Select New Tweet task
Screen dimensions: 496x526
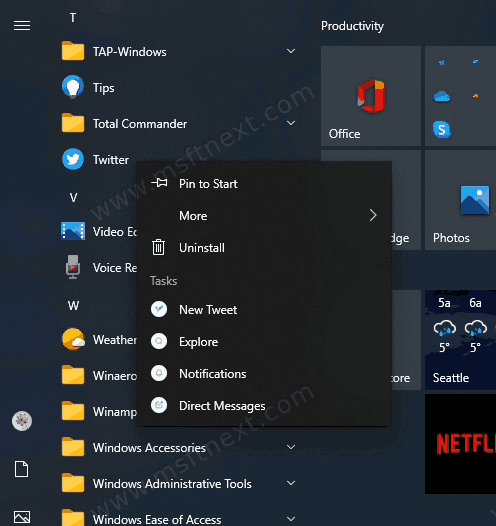point(264,309)
